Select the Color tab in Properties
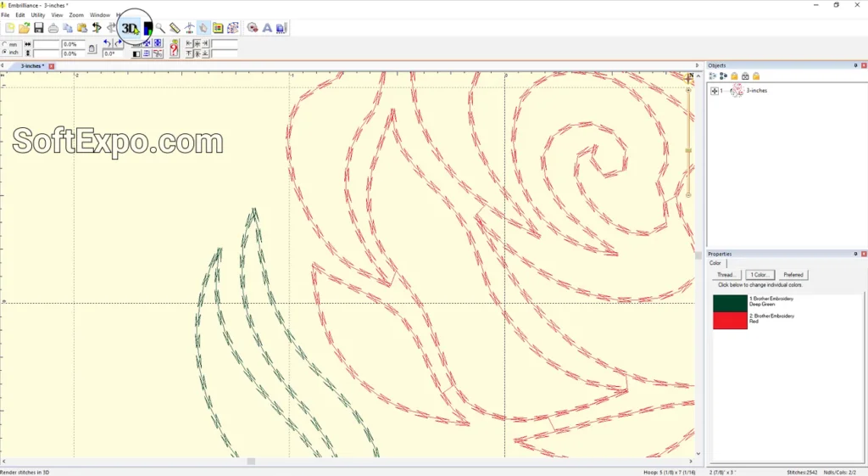868x476 pixels. (x=715, y=263)
